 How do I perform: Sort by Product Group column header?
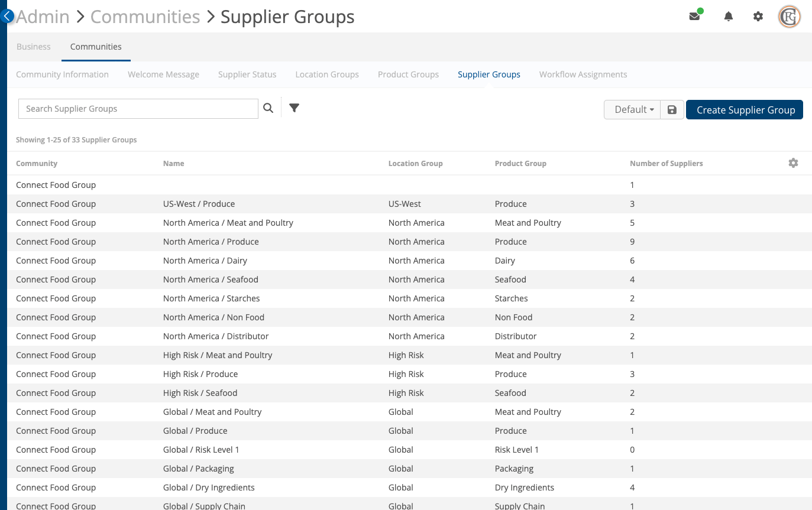tap(520, 164)
